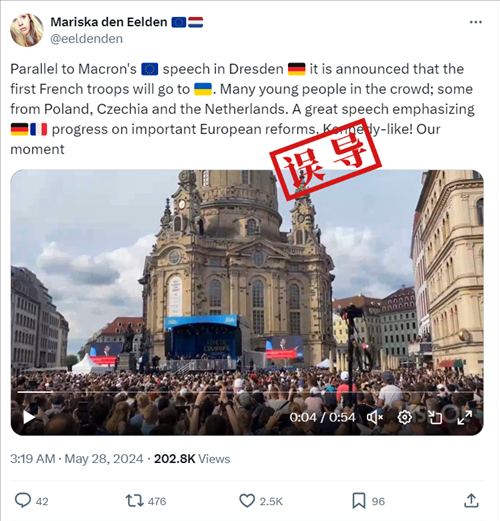Expand video to fullscreen
The height and width of the screenshot is (521, 500).
465,417
